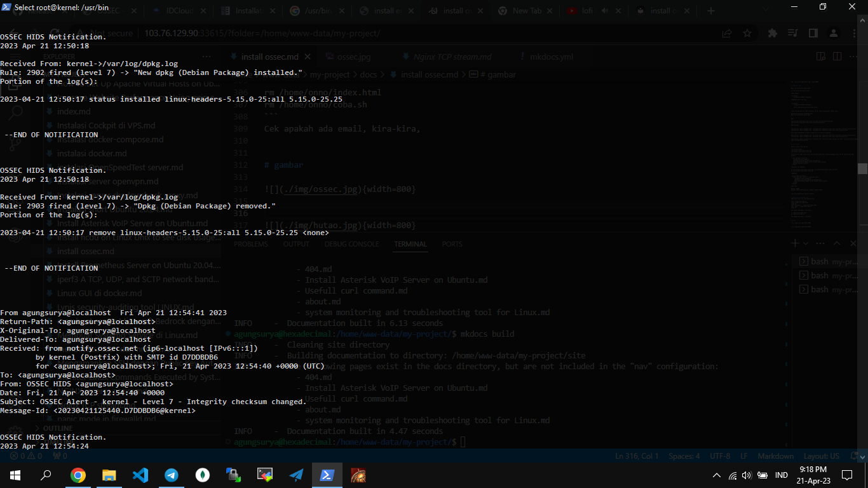The height and width of the screenshot is (488, 868).
Task: Bookmark this page with the star icon
Action: (x=747, y=33)
